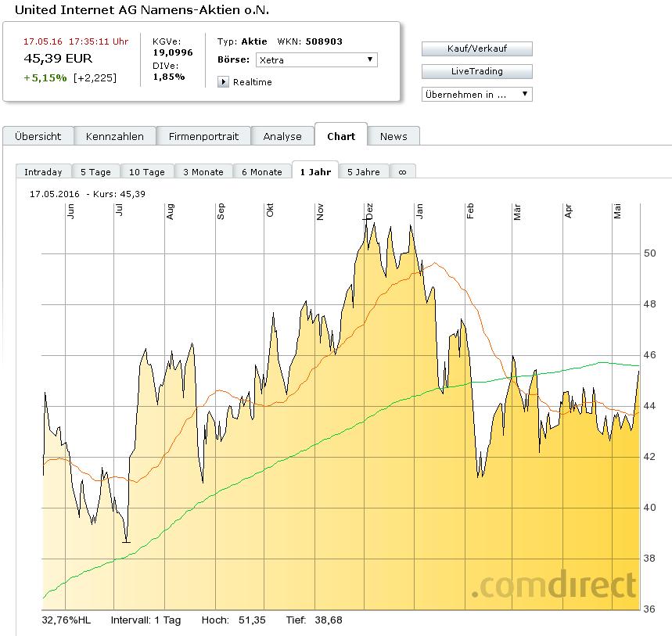
Task: Click the '+5,15%' change value
Action: coord(45,78)
